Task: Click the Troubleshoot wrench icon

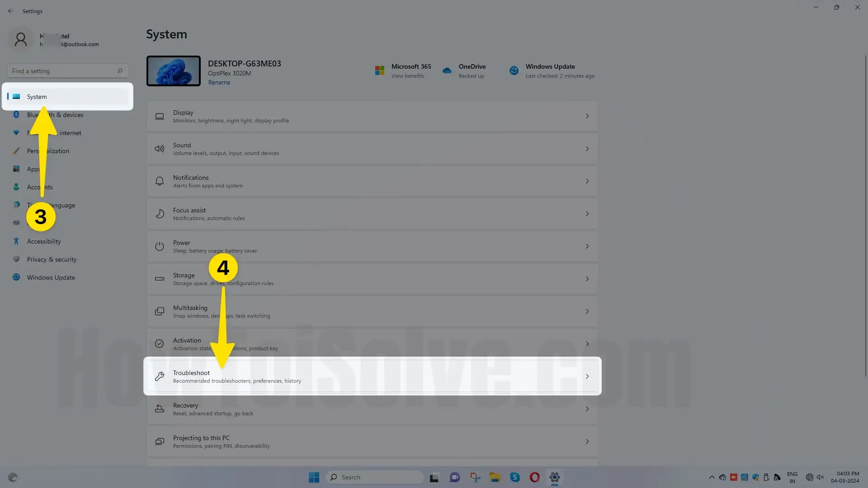Action: pyautogui.click(x=160, y=376)
